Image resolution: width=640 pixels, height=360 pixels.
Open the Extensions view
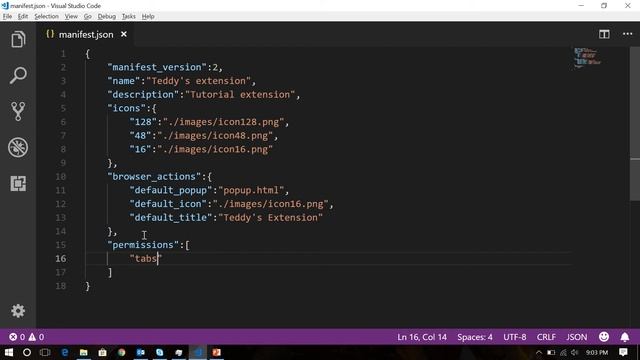[18, 184]
